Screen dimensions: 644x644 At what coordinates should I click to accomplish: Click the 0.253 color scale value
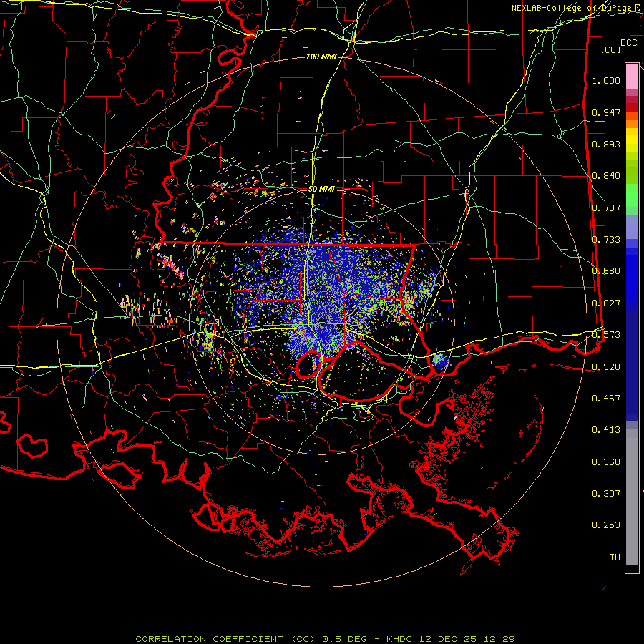[606, 525]
